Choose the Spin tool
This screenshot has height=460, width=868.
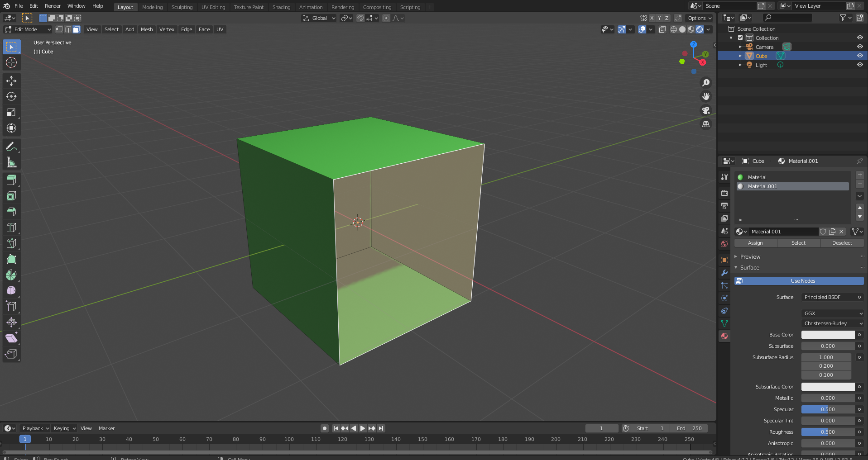coord(11,275)
